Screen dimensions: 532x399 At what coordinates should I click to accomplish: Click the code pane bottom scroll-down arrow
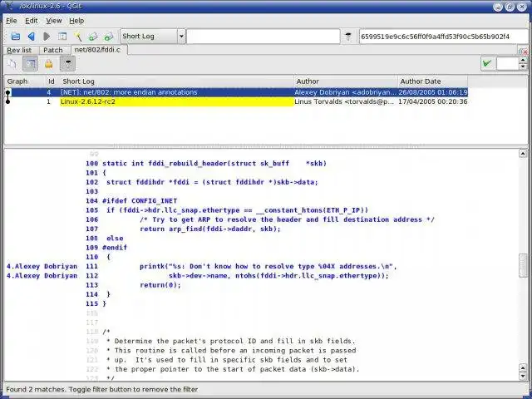point(523,376)
